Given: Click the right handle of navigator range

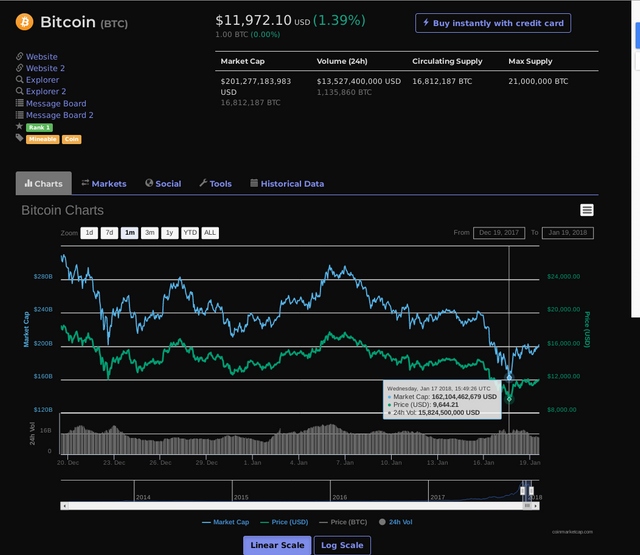Looking at the screenshot, I should (531, 491).
